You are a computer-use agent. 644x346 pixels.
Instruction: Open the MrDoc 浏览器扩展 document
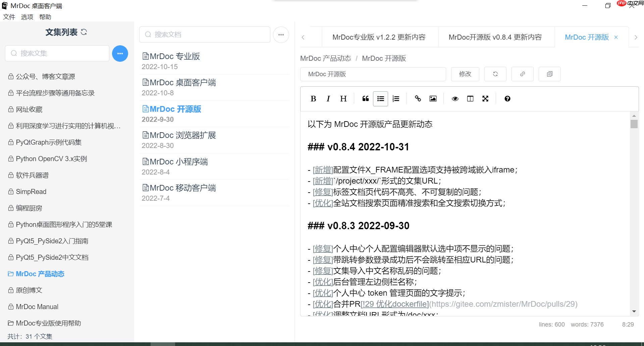click(x=183, y=135)
